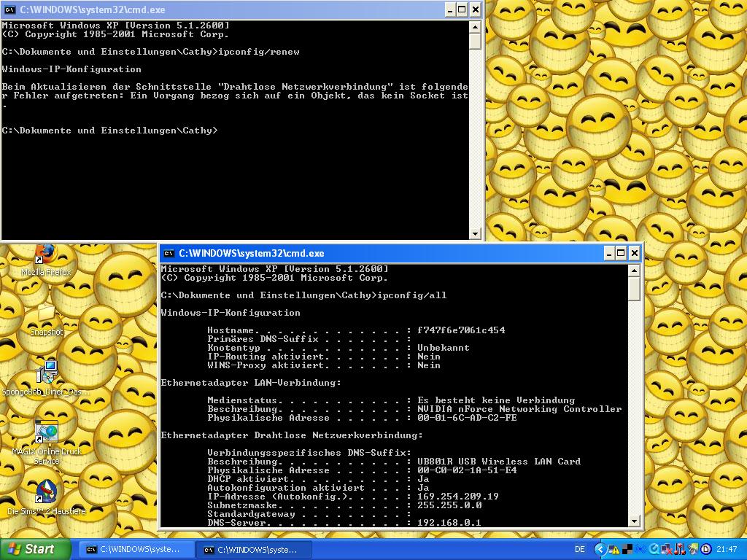
Task: Click the hostname value f747f6e7061c454
Action: coord(461,330)
